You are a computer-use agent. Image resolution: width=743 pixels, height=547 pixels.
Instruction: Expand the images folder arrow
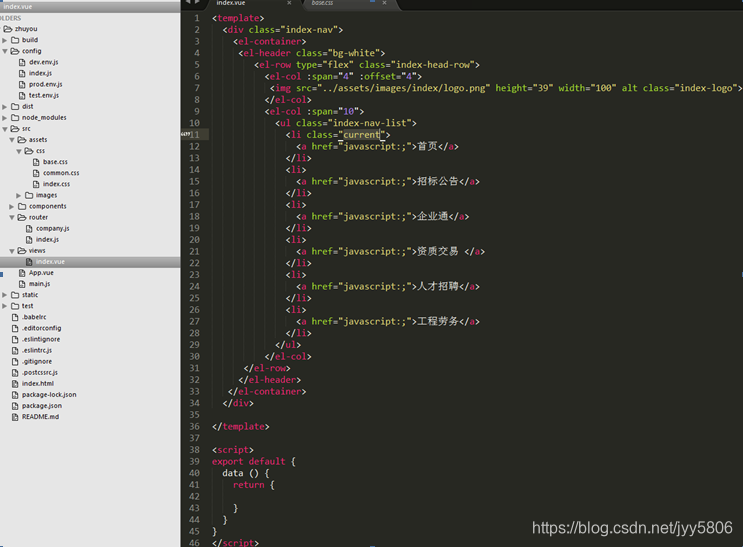pos(19,195)
